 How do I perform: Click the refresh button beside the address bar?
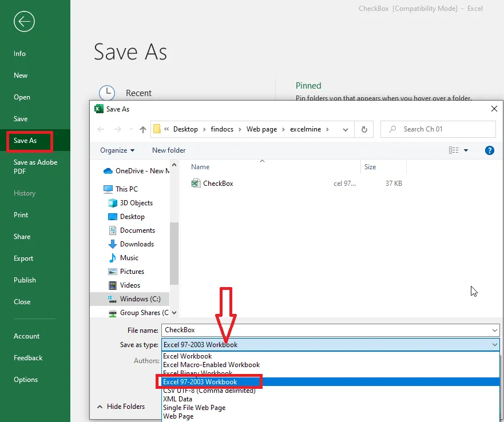click(x=364, y=129)
